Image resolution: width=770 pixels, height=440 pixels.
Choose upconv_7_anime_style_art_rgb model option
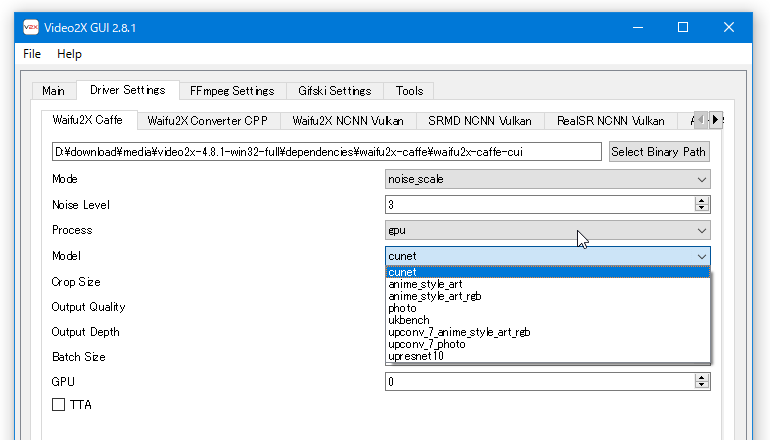pos(548,332)
